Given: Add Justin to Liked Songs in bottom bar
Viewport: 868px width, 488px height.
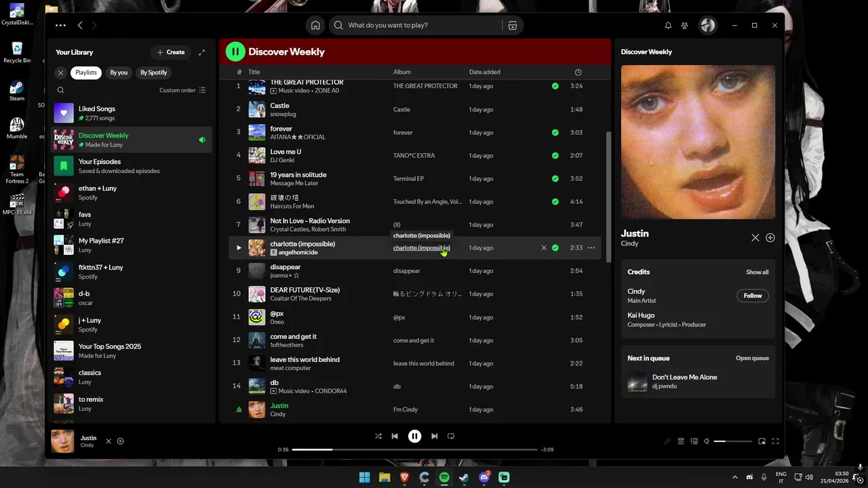Looking at the screenshot, I should pyautogui.click(x=121, y=441).
